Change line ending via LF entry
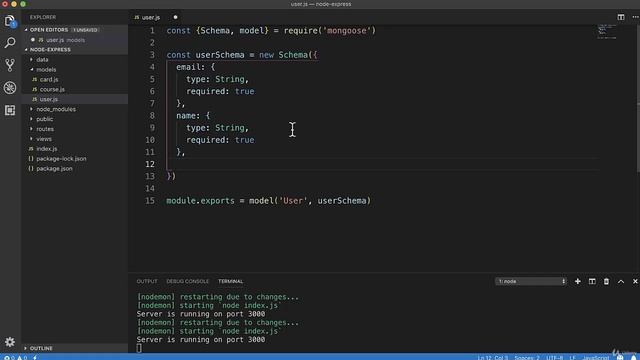640x360 pixels. [x=572, y=358]
